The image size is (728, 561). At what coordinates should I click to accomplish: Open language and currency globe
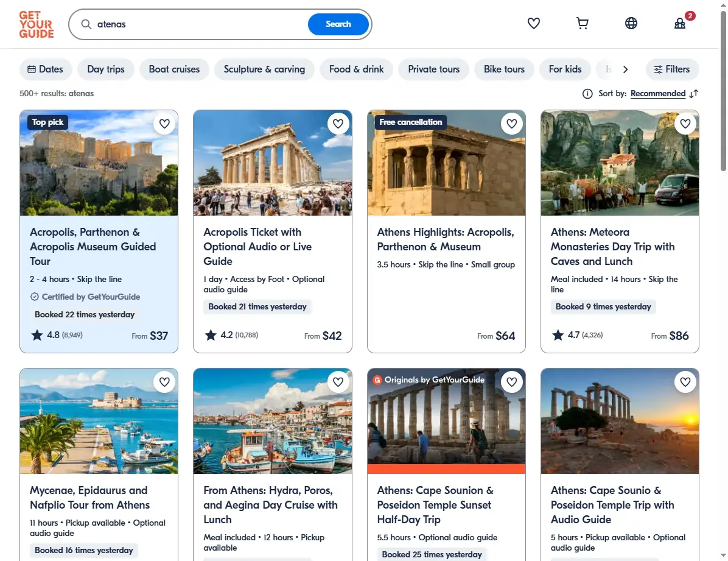[631, 23]
